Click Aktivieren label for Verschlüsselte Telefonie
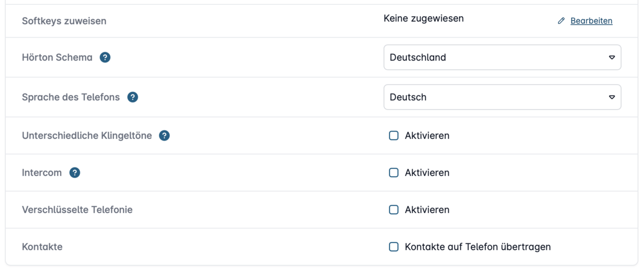Viewport: 644px width, 271px height. (427, 210)
